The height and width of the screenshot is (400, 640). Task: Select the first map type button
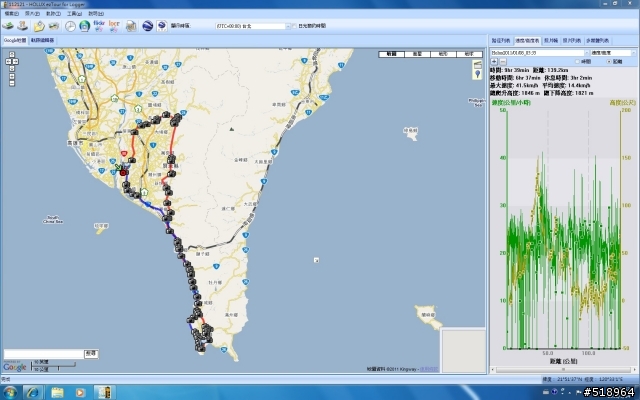(391, 54)
